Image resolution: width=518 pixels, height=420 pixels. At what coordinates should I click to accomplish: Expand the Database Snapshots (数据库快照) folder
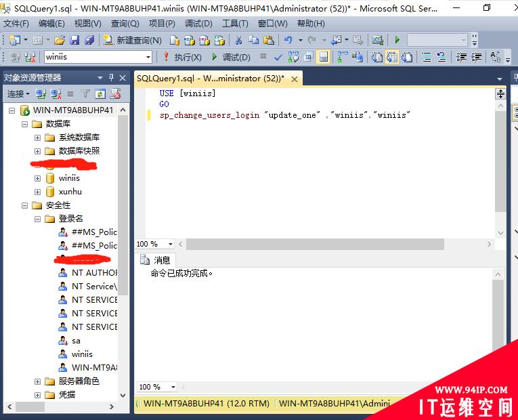[x=38, y=151]
